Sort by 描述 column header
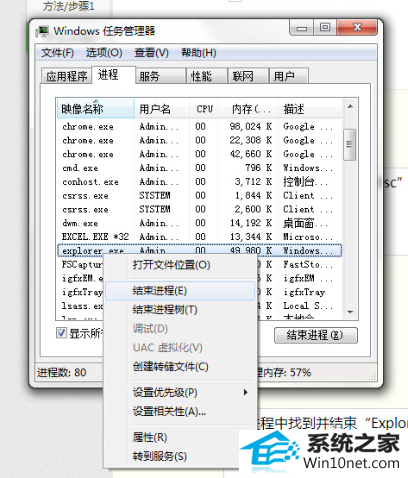Viewport: 408px width, 478px height. click(x=310, y=109)
